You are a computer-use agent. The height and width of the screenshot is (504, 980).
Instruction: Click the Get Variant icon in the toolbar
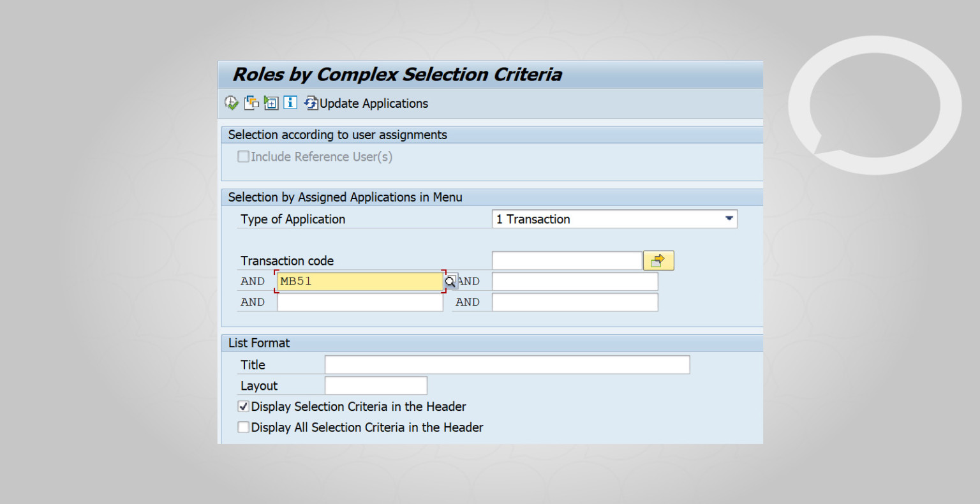[251, 103]
